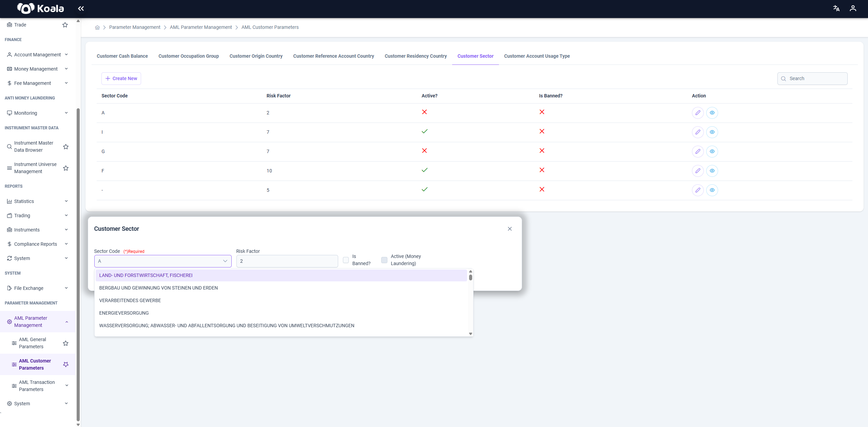868x427 pixels.
Task: Click the Sector Code column header
Action: coord(114,96)
